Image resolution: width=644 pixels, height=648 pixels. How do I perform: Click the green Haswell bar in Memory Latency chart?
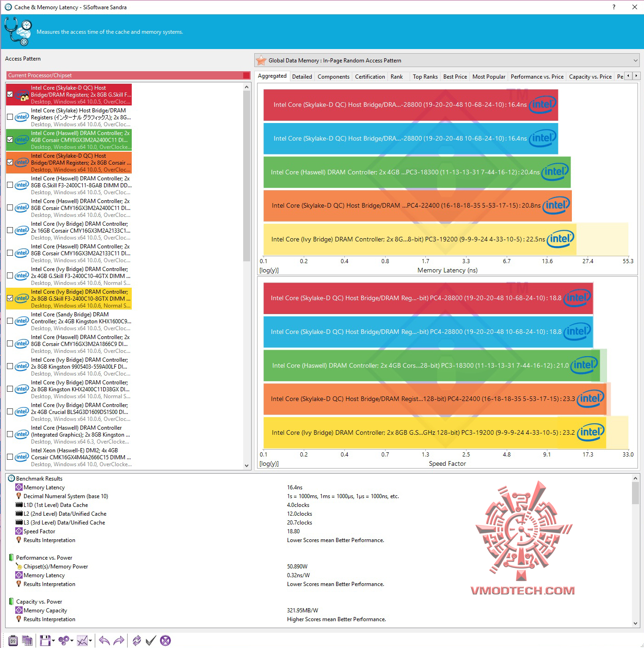[x=417, y=172]
